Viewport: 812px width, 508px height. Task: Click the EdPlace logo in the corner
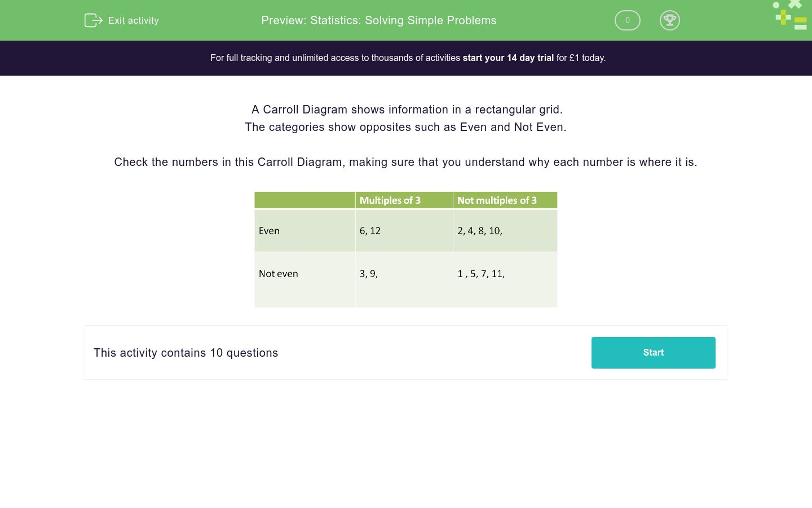point(789,15)
